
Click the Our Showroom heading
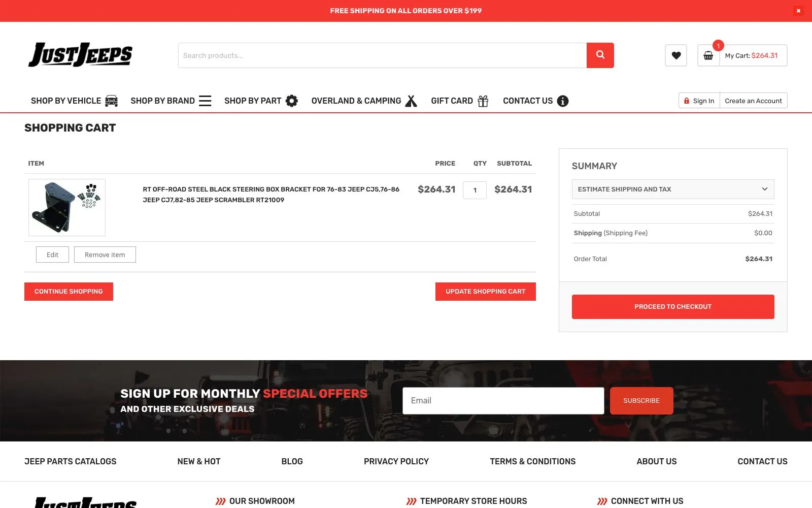coord(262,501)
